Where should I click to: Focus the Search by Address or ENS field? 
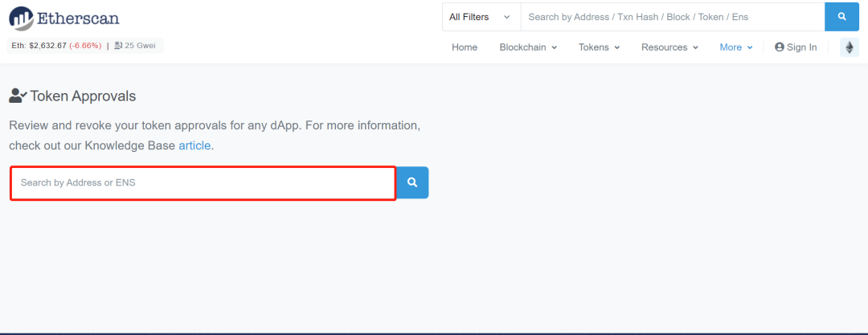(203, 182)
